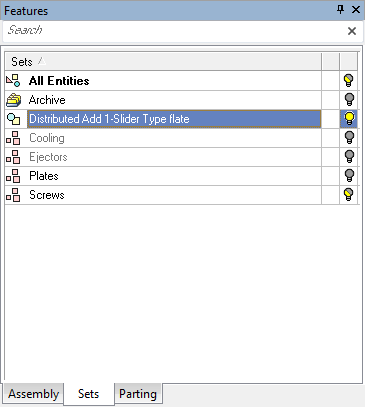Switch to the Assembly tab
Screen dimensions: 365x407
(33, 394)
